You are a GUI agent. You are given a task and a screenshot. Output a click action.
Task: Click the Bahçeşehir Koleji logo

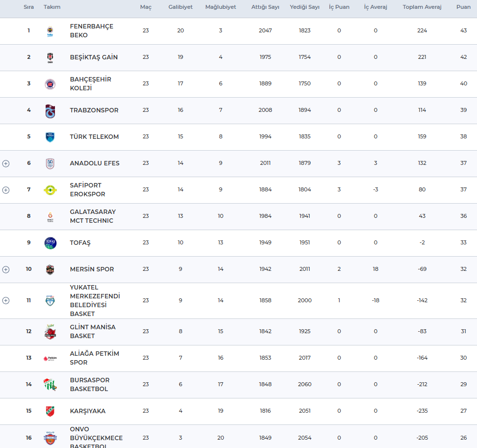coord(50,84)
